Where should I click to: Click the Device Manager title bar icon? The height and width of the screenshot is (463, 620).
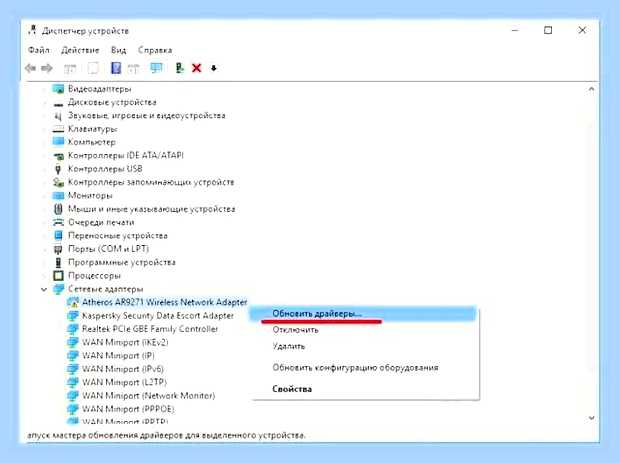click(x=32, y=30)
